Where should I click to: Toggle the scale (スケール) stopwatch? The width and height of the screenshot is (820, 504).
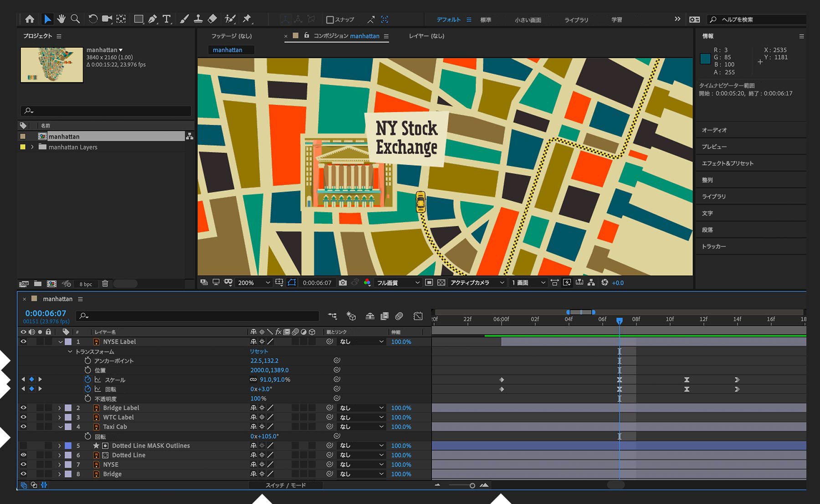click(x=88, y=380)
